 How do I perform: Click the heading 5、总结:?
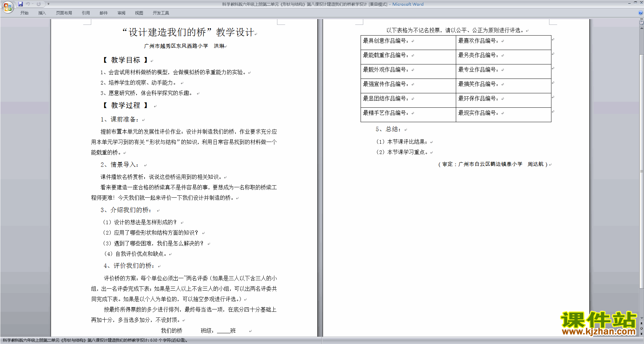388,129
